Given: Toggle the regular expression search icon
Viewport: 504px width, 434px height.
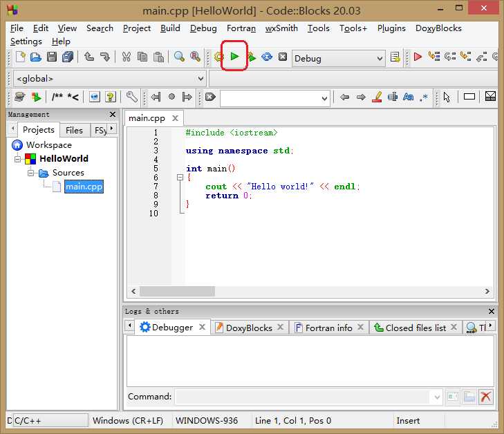Looking at the screenshot, I should pyautogui.click(x=424, y=97).
